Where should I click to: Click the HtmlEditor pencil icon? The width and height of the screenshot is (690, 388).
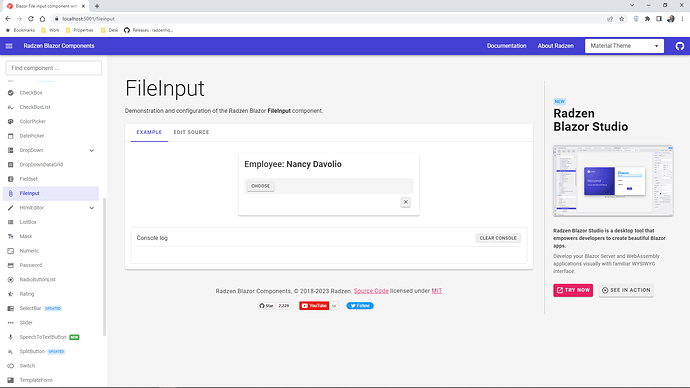pos(11,208)
